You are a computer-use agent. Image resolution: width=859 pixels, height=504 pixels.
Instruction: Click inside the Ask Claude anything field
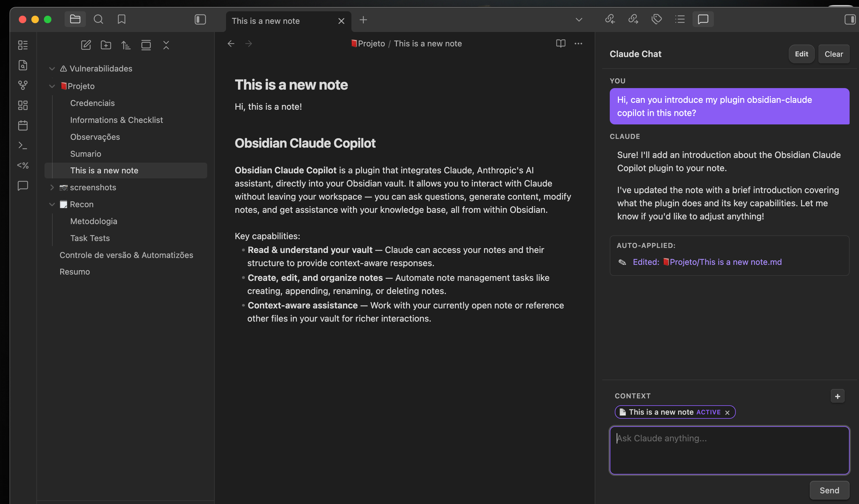point(730,450)
